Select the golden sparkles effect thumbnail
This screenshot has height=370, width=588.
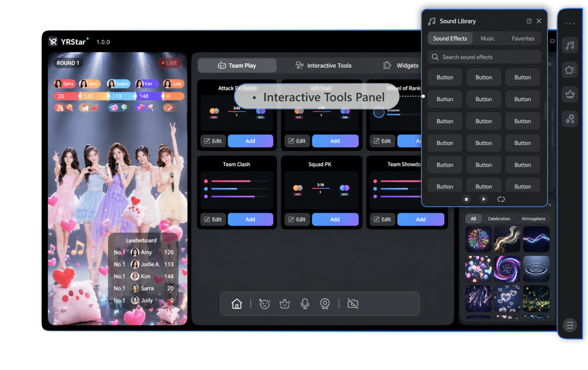pyautogui.click(x=536, y=298)
